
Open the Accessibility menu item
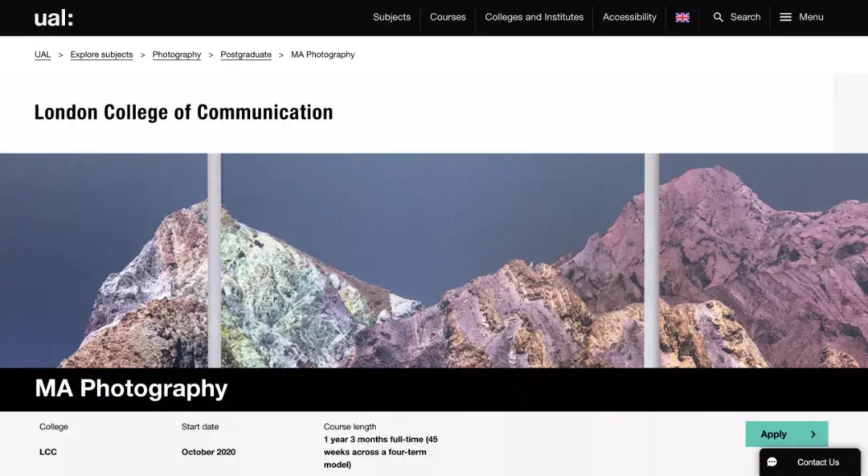coord(629,17)
